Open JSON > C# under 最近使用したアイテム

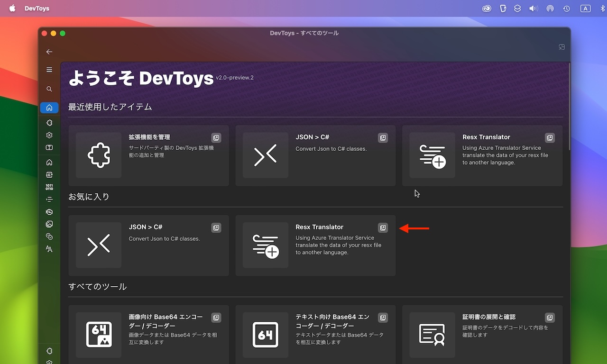315,155
